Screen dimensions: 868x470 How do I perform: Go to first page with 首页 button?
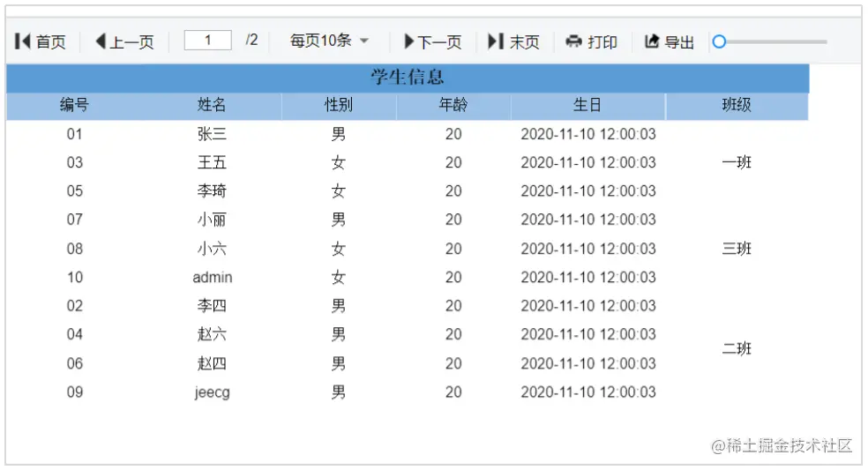[x=41, y=41]
